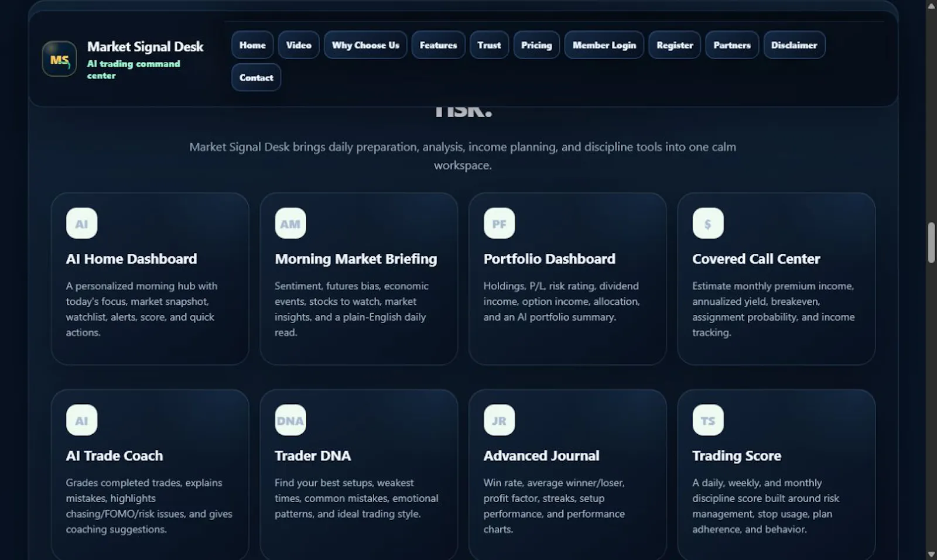This screenshot has width=937, height=560.
Task: Open Why Choose Us section
Action: pyautogui.click(x=365, y=45)
